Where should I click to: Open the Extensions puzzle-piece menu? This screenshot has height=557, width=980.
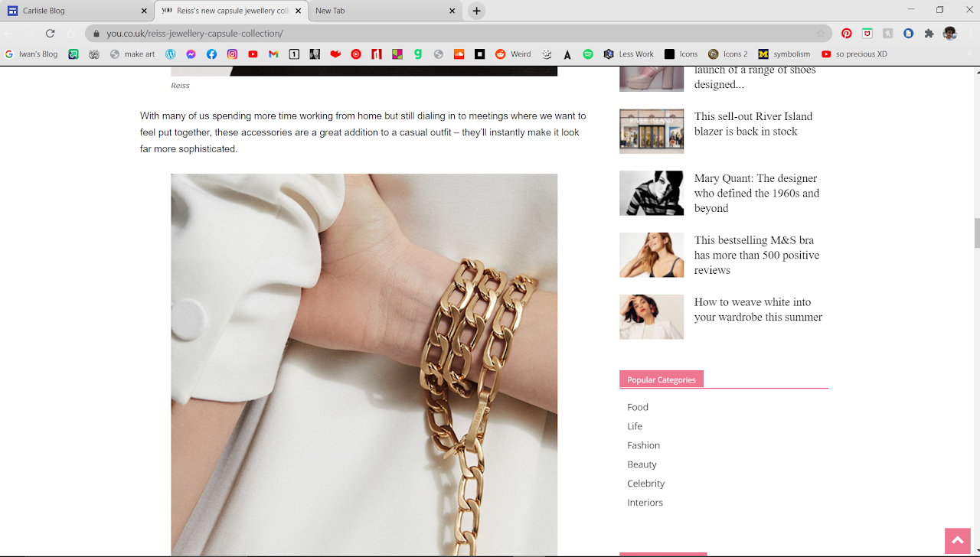[x=929, y=34]
